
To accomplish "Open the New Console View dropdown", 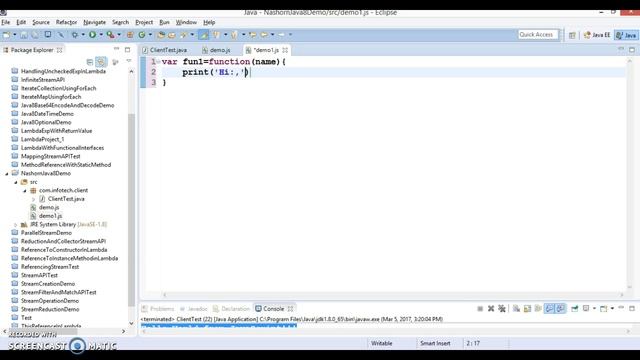I will [x=612, y=309].
